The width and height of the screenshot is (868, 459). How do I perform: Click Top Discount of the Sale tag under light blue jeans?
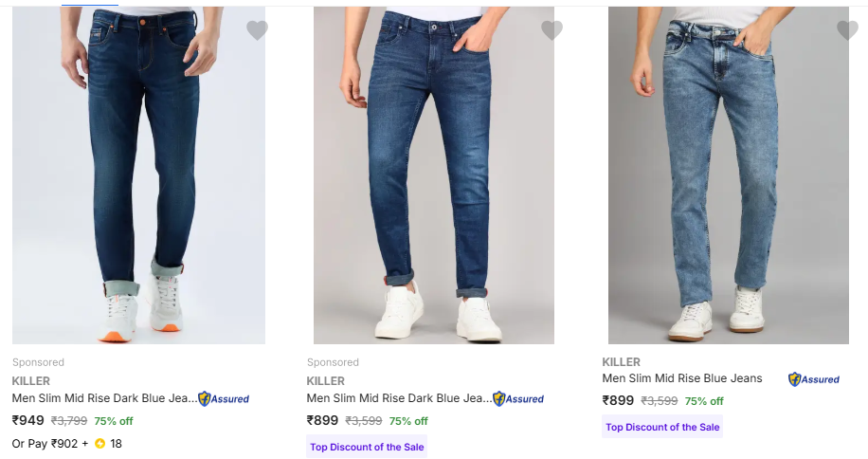(x=662, y=427)
